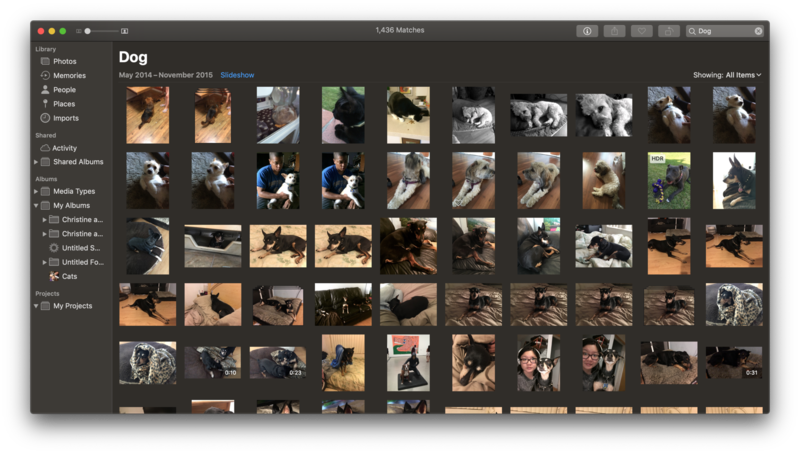Open Memories in the sidebar
Screen dimensions: 800x454
pyautogui.click(x=69, y=76)
